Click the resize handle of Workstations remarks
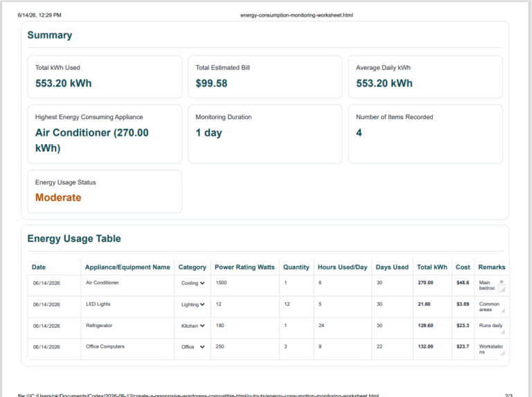 503,353
